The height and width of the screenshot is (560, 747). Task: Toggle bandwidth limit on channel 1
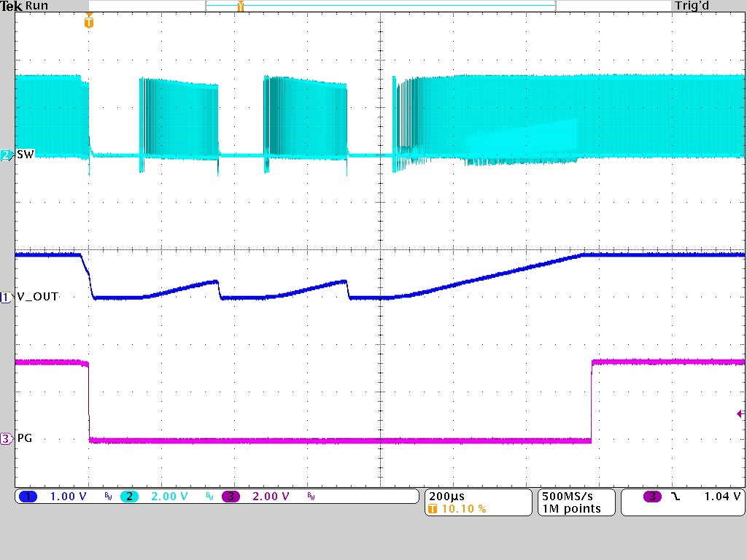107,497
